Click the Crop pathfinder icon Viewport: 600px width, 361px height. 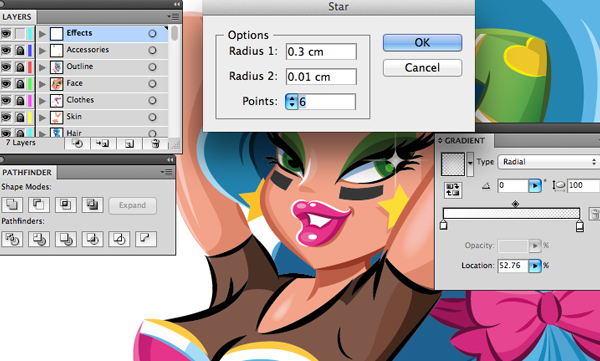click(x=92, y=239)
